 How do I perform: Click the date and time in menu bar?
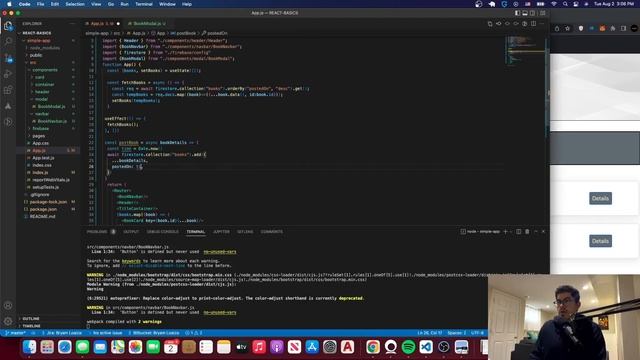tap(613, 4)
